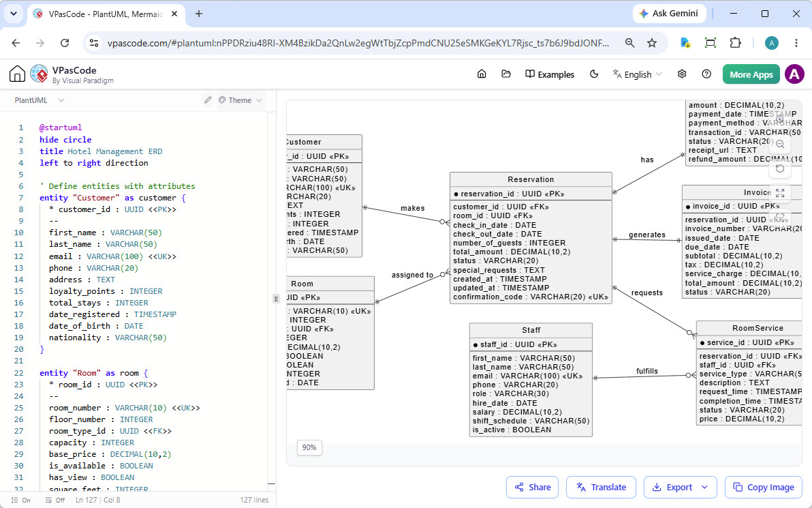Open a new browser tab

[x=199, y=14]
